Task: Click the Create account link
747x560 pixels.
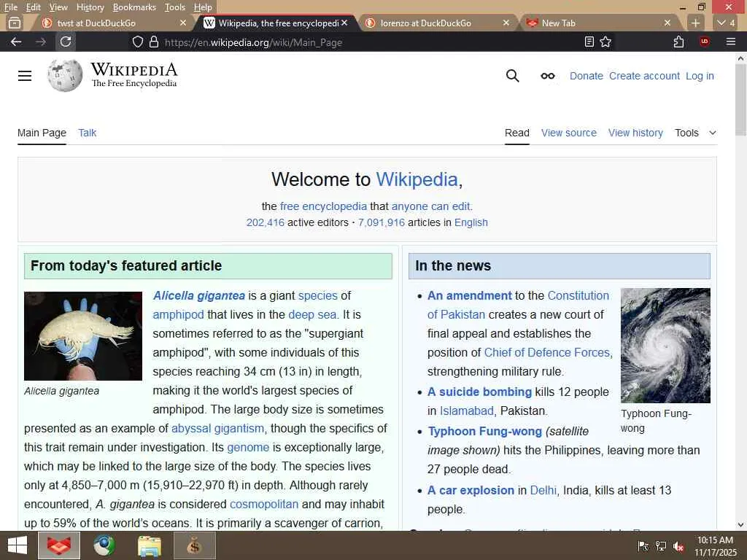Action: click(645, 76)
